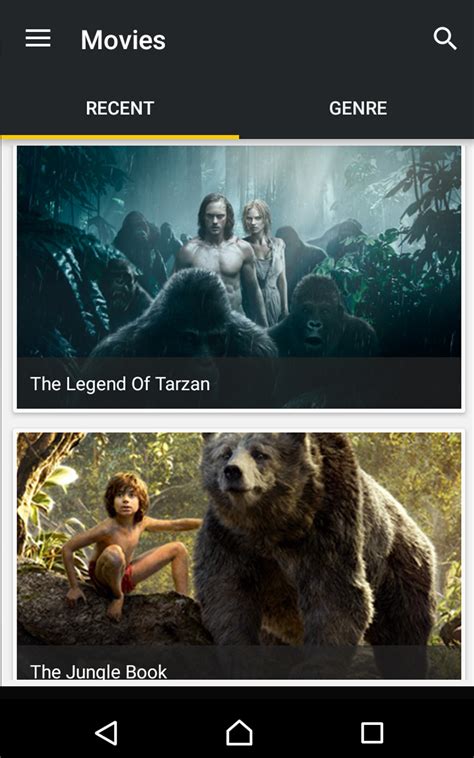Click "The Jungle Book" title caption
The width and height of the screenshot is (474, 758).
point(99,671)
